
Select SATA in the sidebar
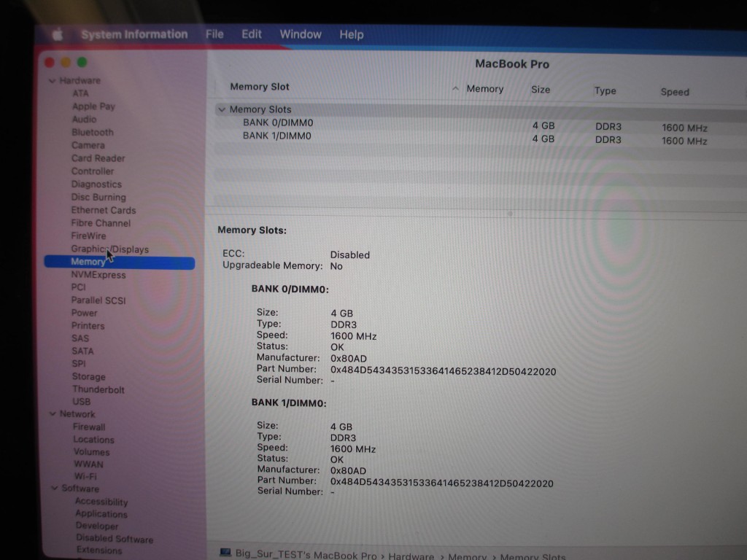tap(82, 351)
